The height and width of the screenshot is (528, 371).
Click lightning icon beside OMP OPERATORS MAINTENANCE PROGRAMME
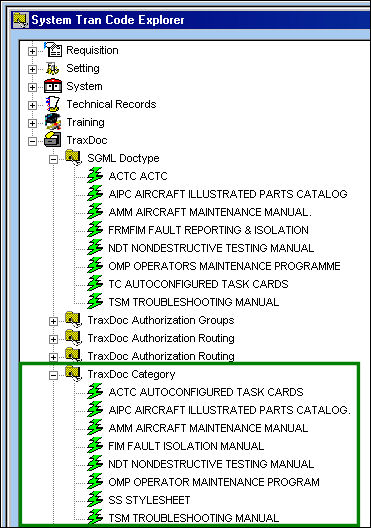pos(95,266)
